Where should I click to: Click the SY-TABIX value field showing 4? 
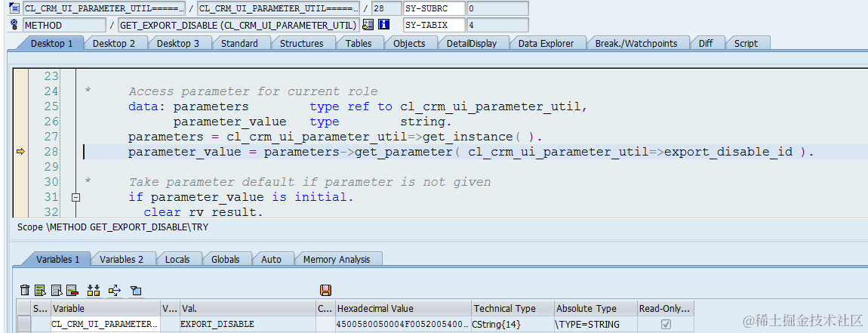coord(497,25)
